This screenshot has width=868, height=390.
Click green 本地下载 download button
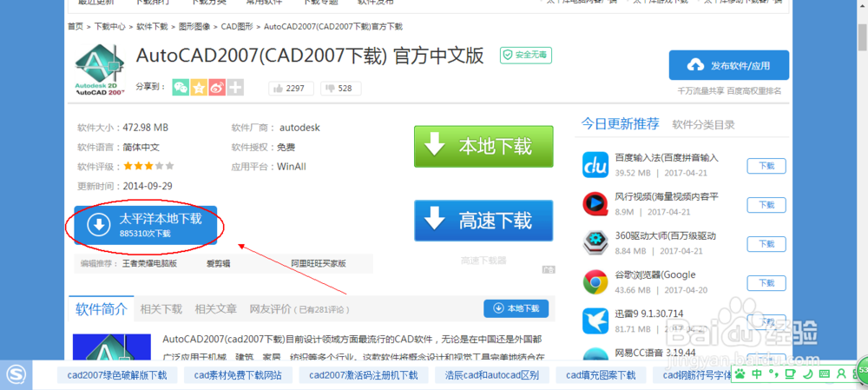(x=483, y=146)
